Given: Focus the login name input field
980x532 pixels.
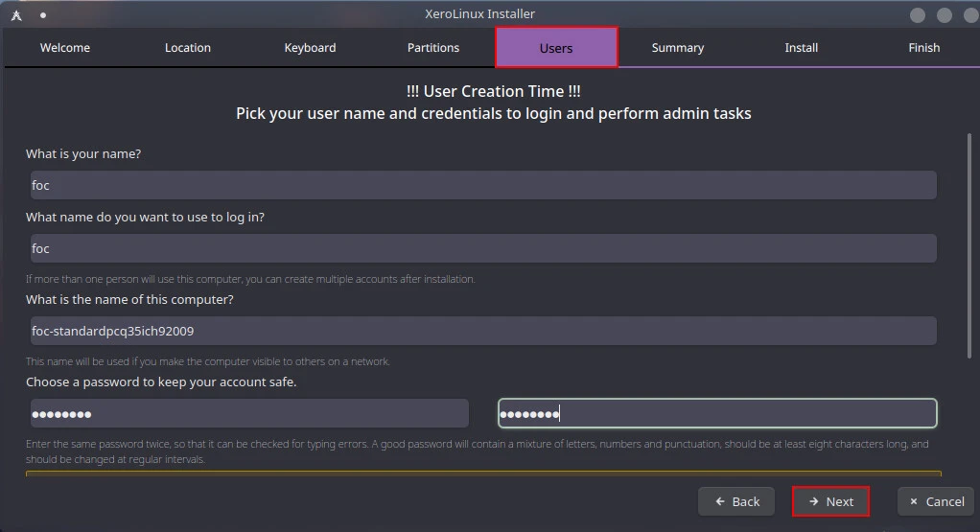Looking at the screenshot, I should (x=482, y=248).
